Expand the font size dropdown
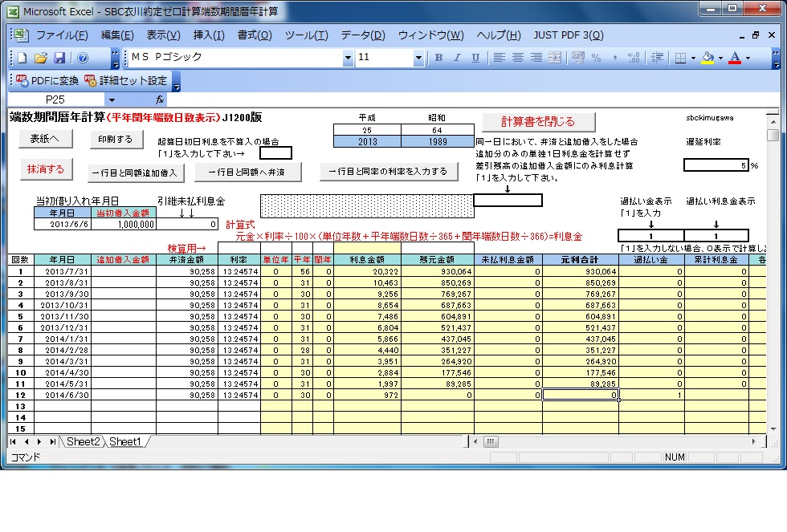The image size is (787, 532). (418, 58)
